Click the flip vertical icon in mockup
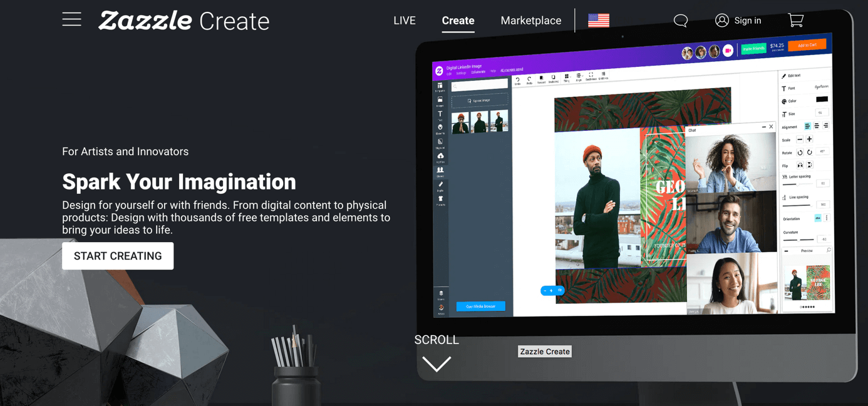 (x=810, y=165)
